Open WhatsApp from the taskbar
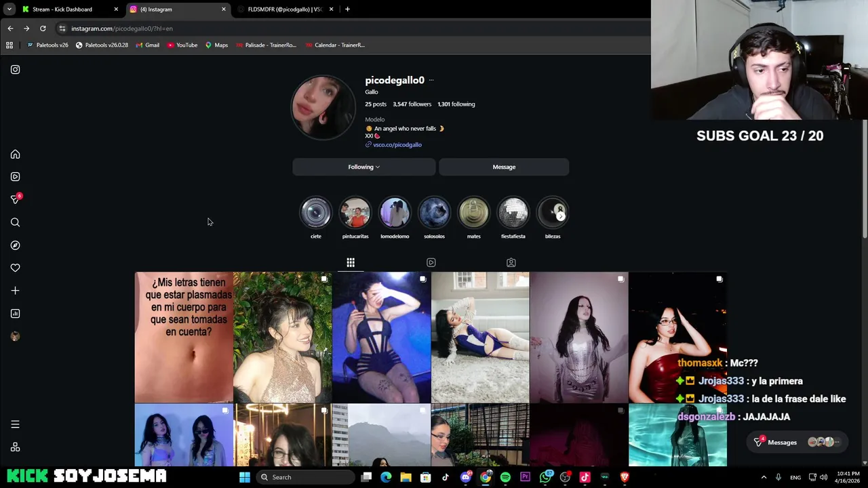This screenshot has width=868, height=488. click(545, 477)
